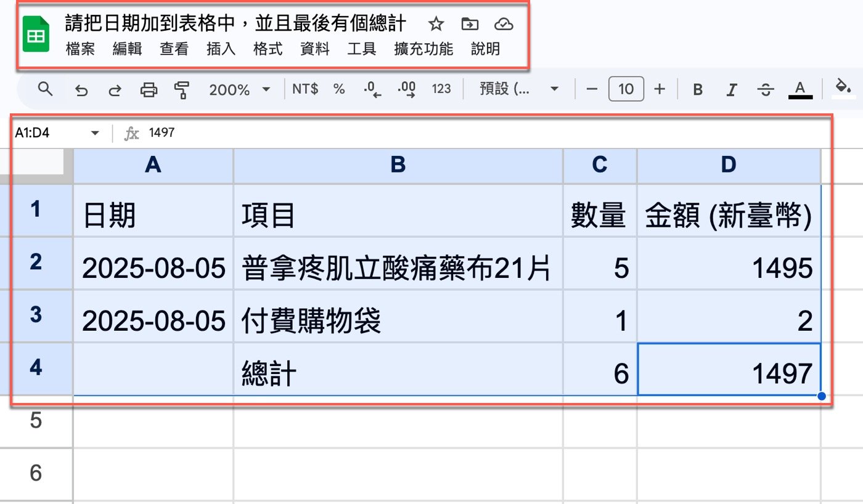Open the 檔案 menu

(x=80, y=49)
